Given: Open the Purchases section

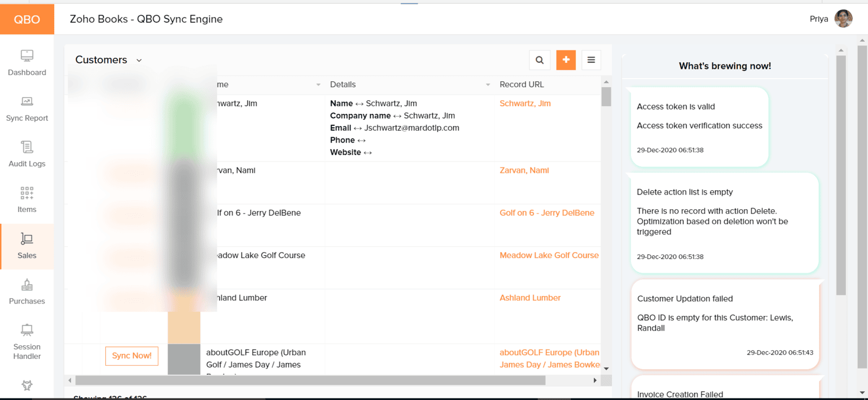Looking at the screenshot, I should coord(27,292).
